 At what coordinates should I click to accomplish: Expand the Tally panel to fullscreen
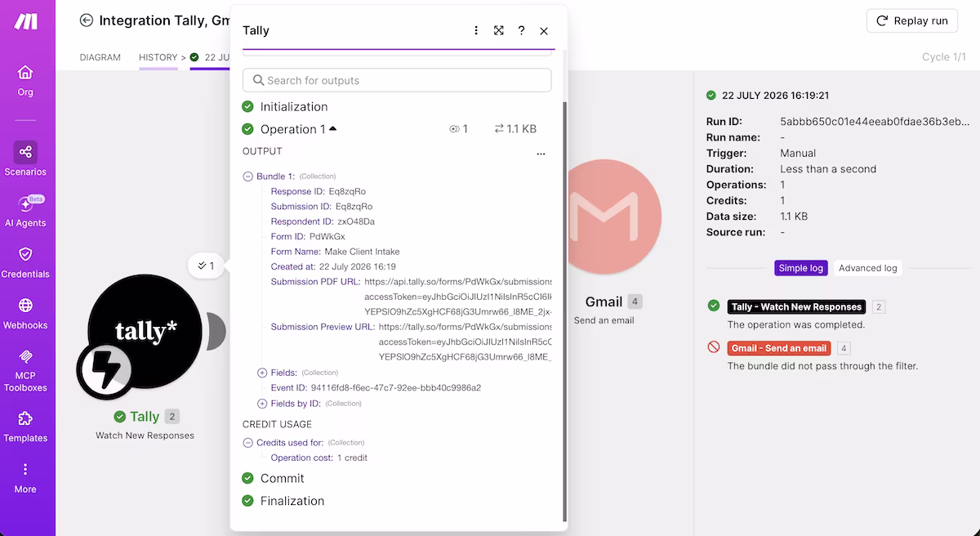click(x=499, y=30)
